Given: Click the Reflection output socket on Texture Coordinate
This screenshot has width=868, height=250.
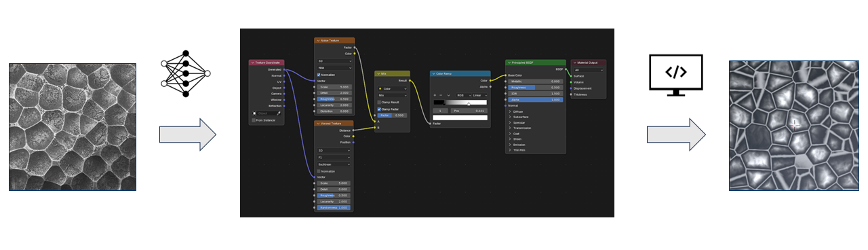Looking at the screenshot, I should [x=284, y=106].
